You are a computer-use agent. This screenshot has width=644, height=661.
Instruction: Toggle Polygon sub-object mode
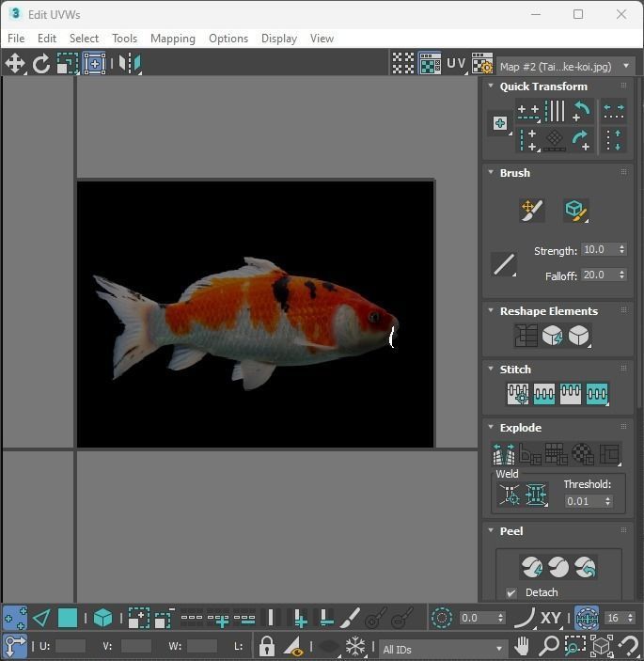[68, 619]
